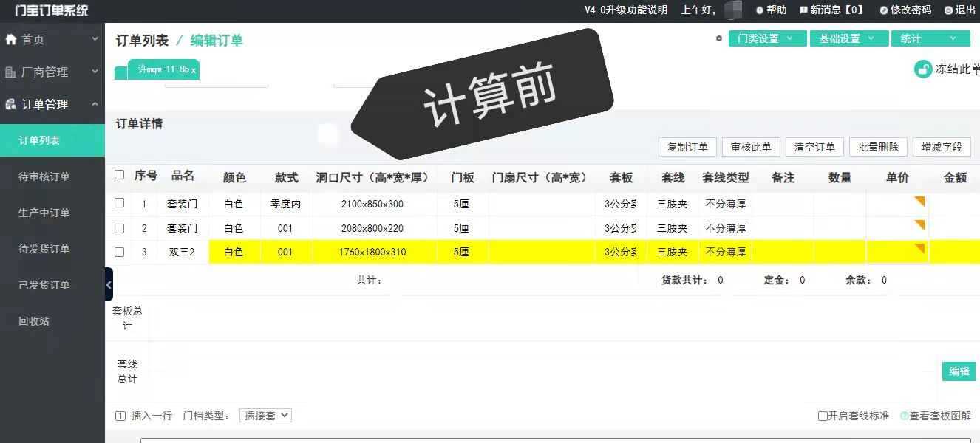Click the 退出 logout icon
980x443 pixels.
948,10
